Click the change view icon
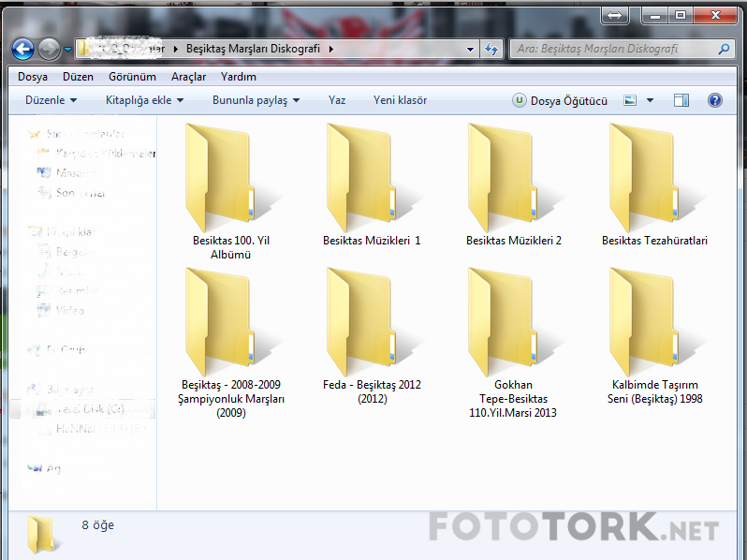The image size is (747, 560). [630, 100]
